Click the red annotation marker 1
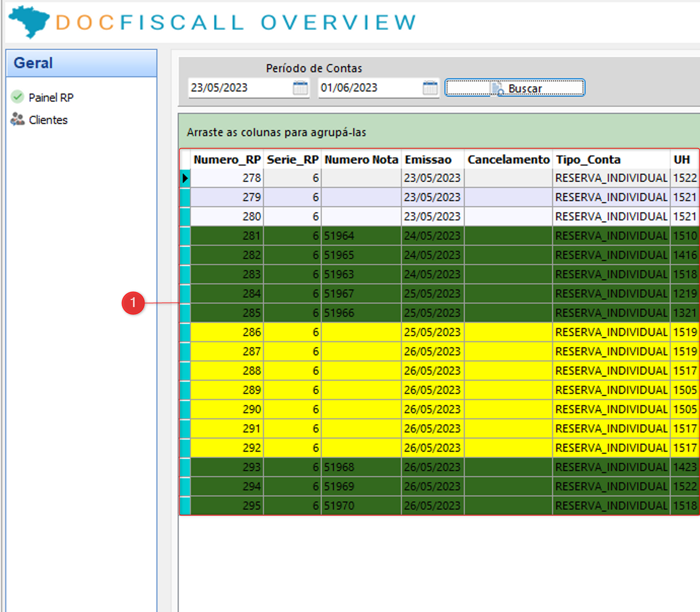Screen dimensions: 700x612 pyautogui.click(x=133, y=302)
